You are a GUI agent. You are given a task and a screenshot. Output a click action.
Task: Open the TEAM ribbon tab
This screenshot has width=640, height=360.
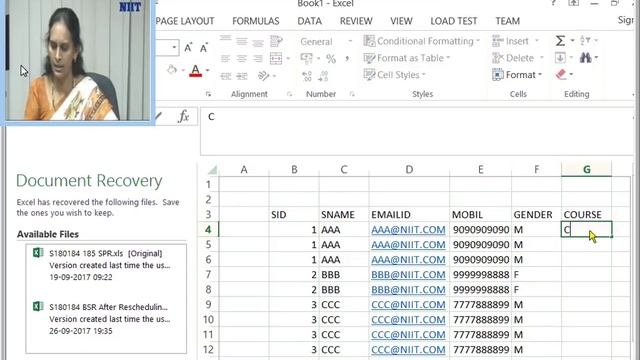tap(507, 21)
